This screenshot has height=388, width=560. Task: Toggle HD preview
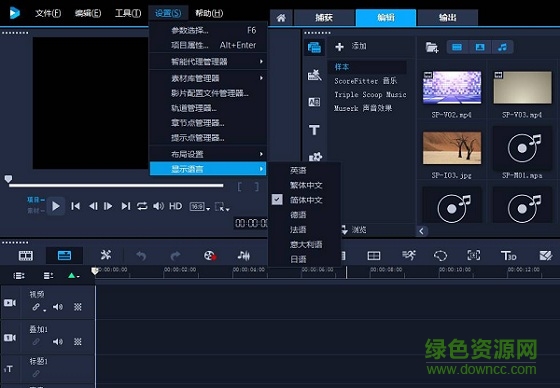coord(175,206)
